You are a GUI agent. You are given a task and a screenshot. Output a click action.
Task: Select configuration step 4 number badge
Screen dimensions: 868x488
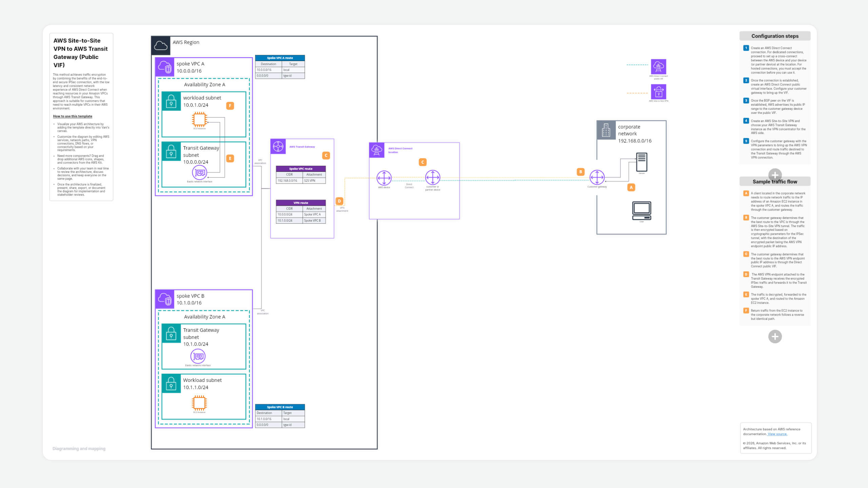click(746, 121)
